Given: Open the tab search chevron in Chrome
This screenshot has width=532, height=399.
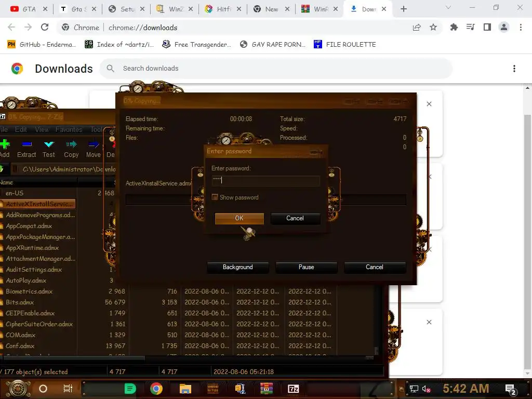Looking at the screenshot, I should click(448, 7).
